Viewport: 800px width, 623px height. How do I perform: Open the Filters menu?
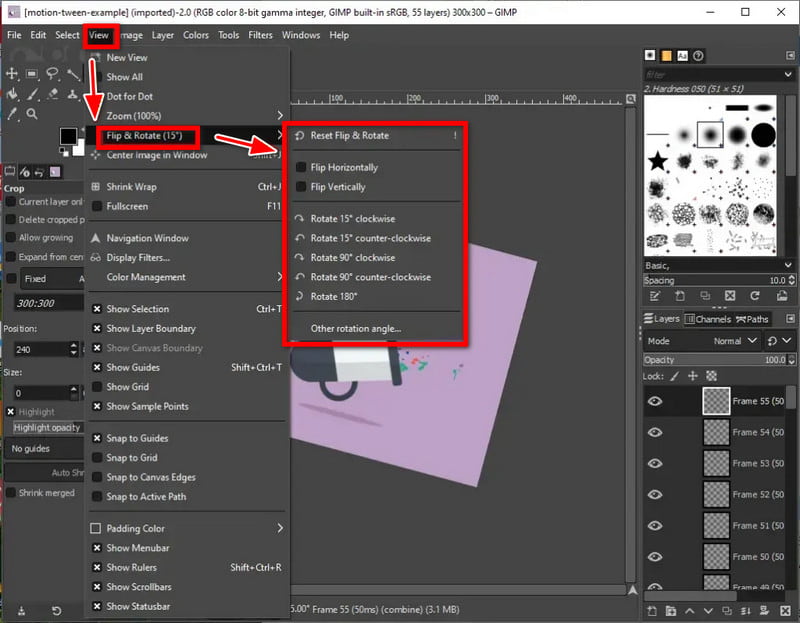pos(260,35)
